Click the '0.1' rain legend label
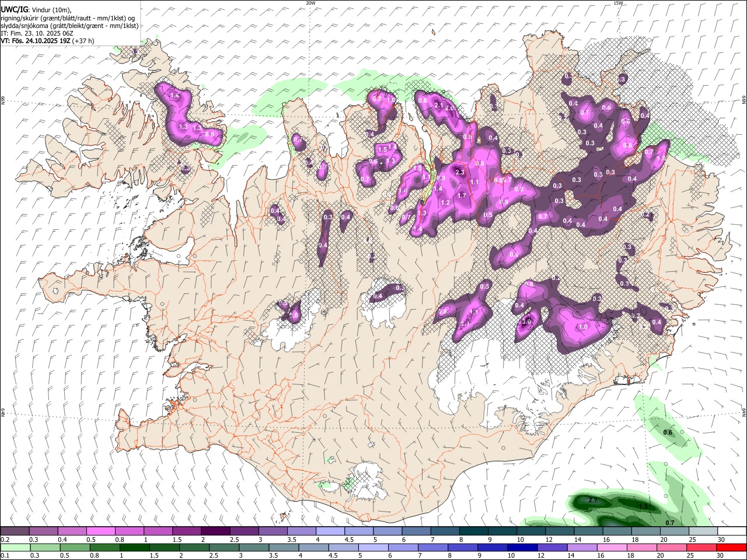The height and width of the screenshot is (560, 747). 5,555
